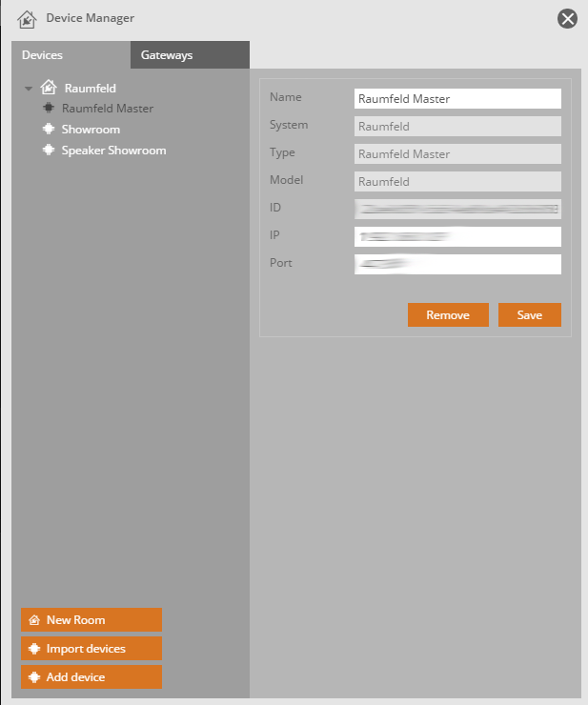Switch to the Gateways tab
The image size is (588, 705).
pos(167,55)
